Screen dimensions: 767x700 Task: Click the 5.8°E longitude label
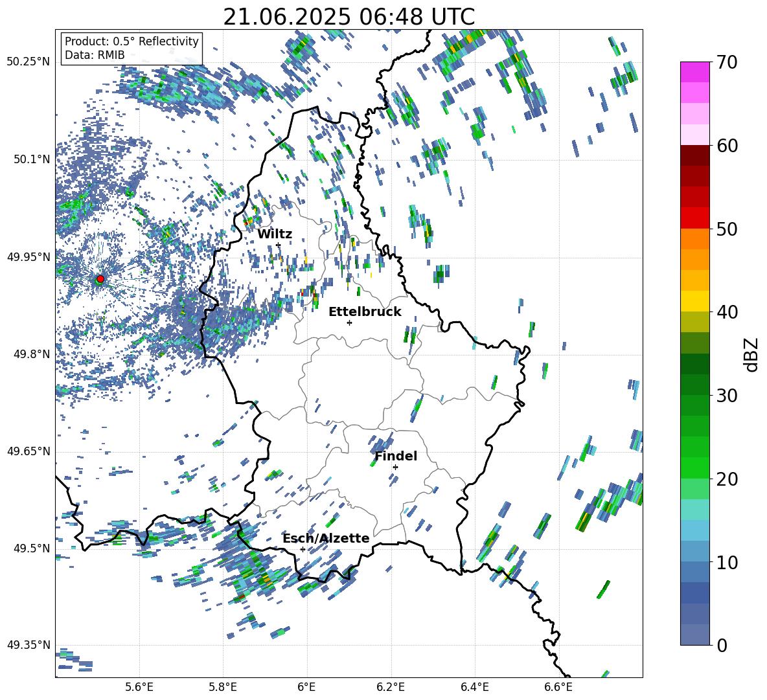[223, 687]
